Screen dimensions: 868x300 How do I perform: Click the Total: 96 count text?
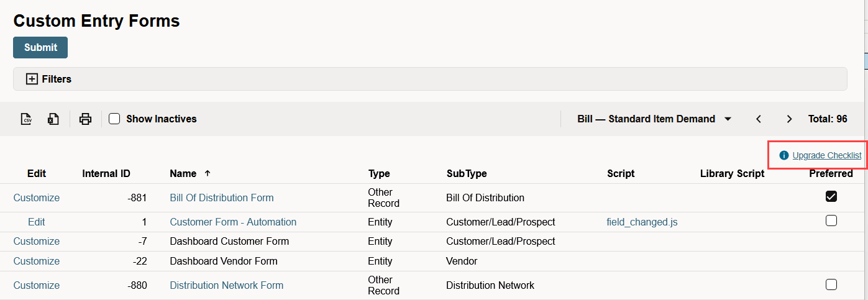(x=828, y=119)
